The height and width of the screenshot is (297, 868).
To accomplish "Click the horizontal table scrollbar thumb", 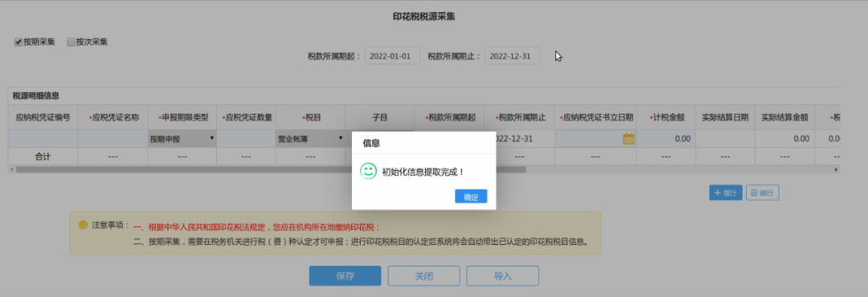I will 271,169.
